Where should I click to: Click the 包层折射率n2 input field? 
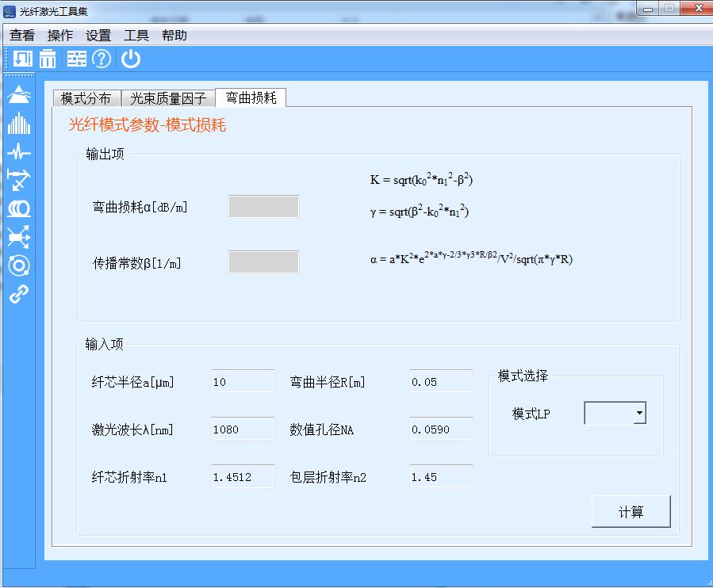(x=441, y=477)
